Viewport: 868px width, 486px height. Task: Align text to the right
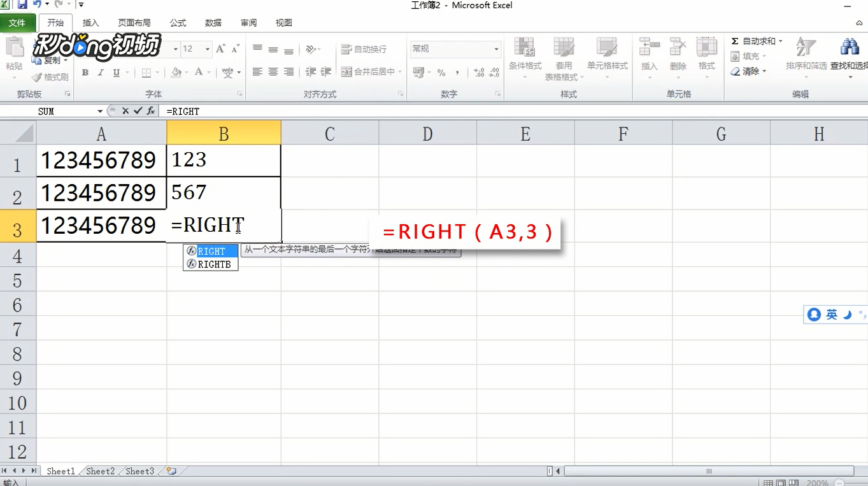pyautogui.click(x=288, y=72)
